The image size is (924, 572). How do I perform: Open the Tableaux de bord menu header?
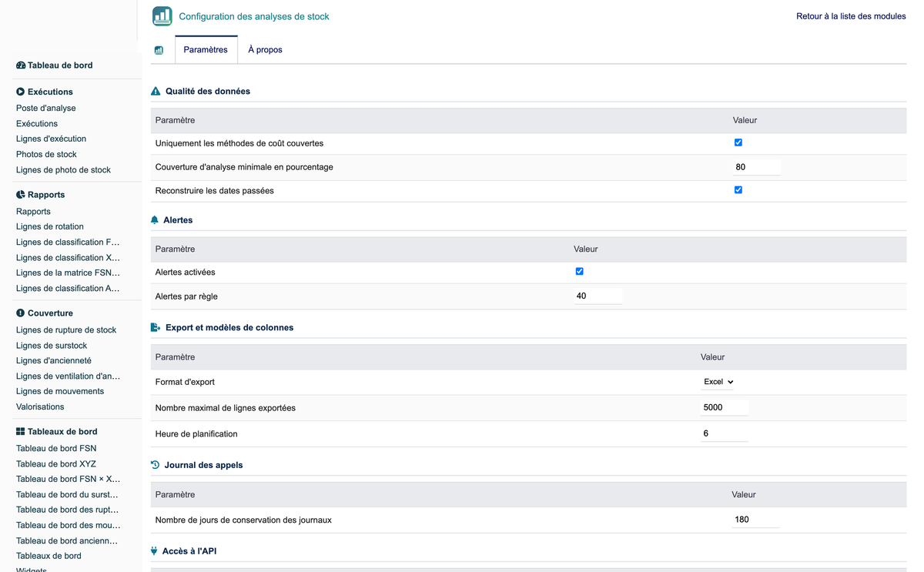[62, 432]
